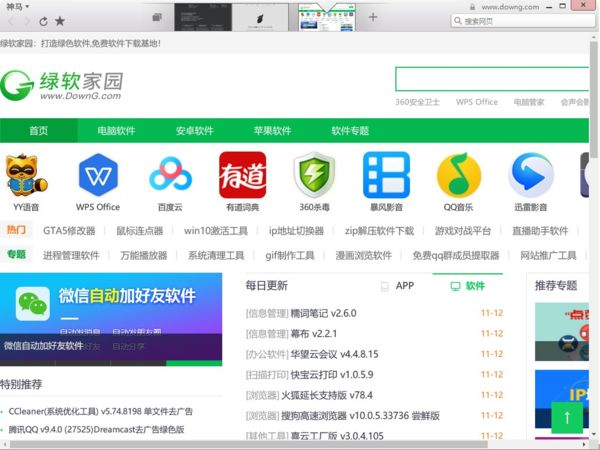Viewport: 600px width, 450px height.
Task: Click the magnifier icon in search box
Action: point(458,21)
